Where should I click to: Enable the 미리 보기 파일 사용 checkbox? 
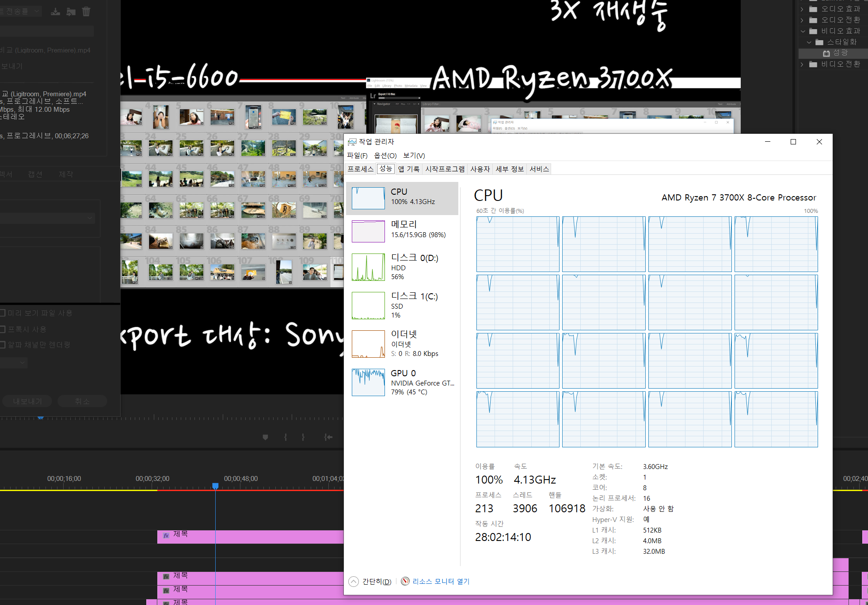click(3, 313)
